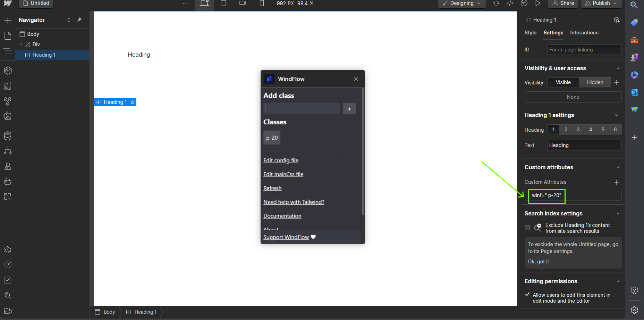Click the WindFlow Add class input
Image resolution: width=644 pixels, height=320 pixels.
pos(302,108)
